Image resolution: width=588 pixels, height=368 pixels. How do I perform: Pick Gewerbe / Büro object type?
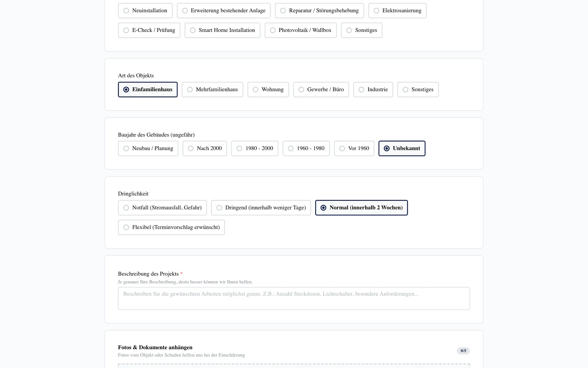(321, 90)
